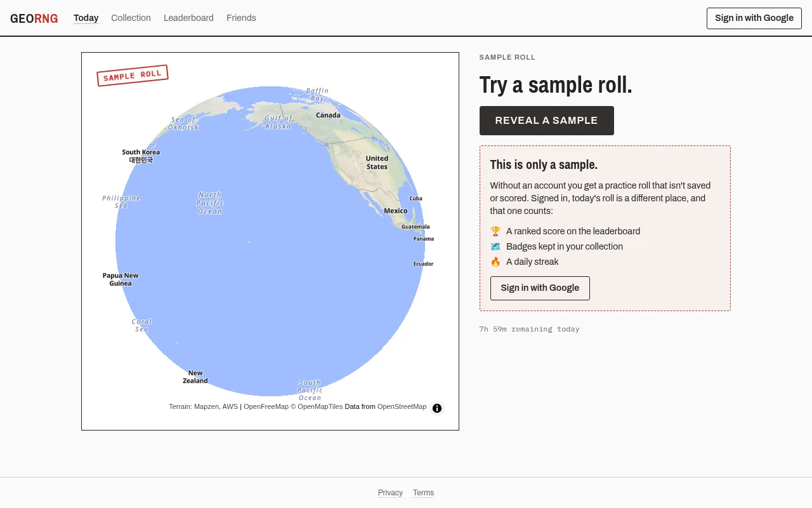This screenshot has height=508, width=812.
Task: Open the Privacy link in the footer
Action: tap(390, 493)
